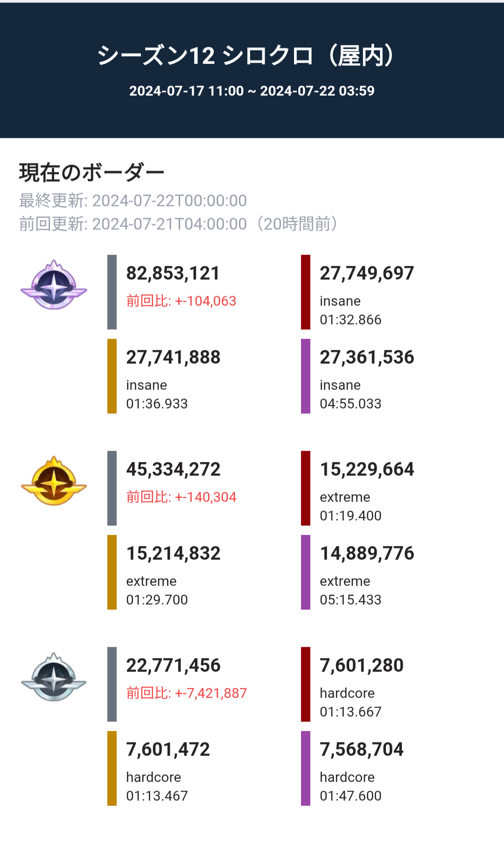This screenshot has height=853, width=504.
Task: Click the 前回更新 timestamp line
Action: pos(177,224)
